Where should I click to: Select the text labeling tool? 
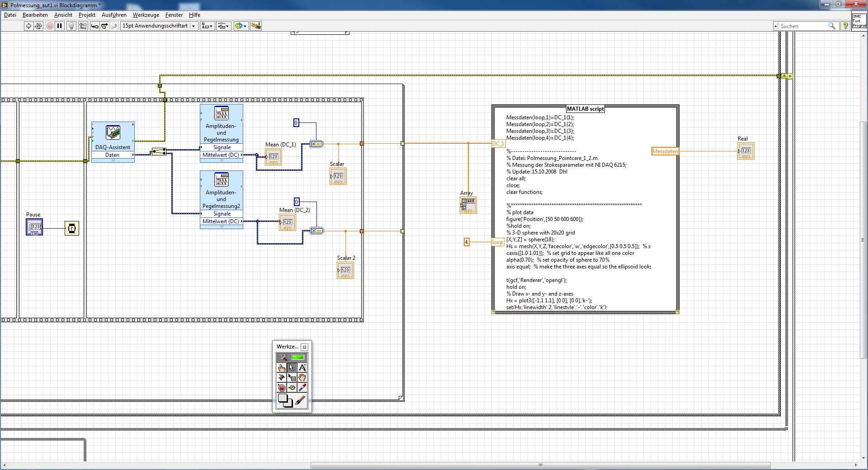tap(302, 367)
